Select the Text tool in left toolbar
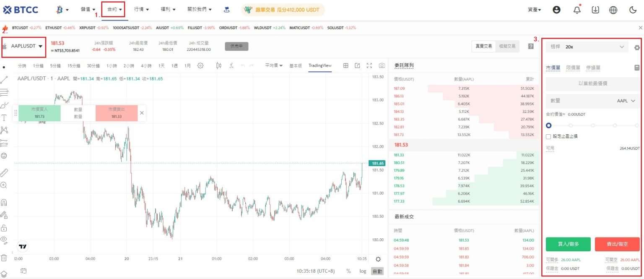Viewport: 644px width, 279px height. point(5,118)
